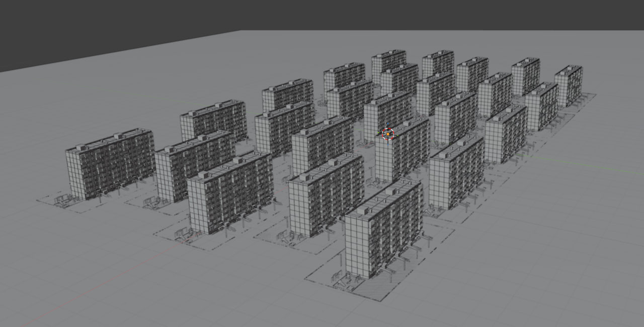Select the leftmost apartment building model
Viewport: 644px width, 327px height.
pos(110,164)
